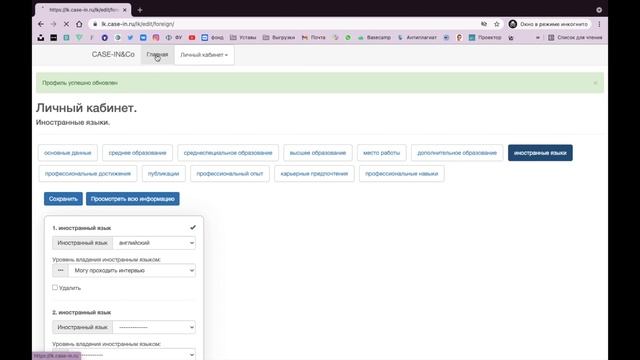Tick the Удалить checkbox

(55, 288)
